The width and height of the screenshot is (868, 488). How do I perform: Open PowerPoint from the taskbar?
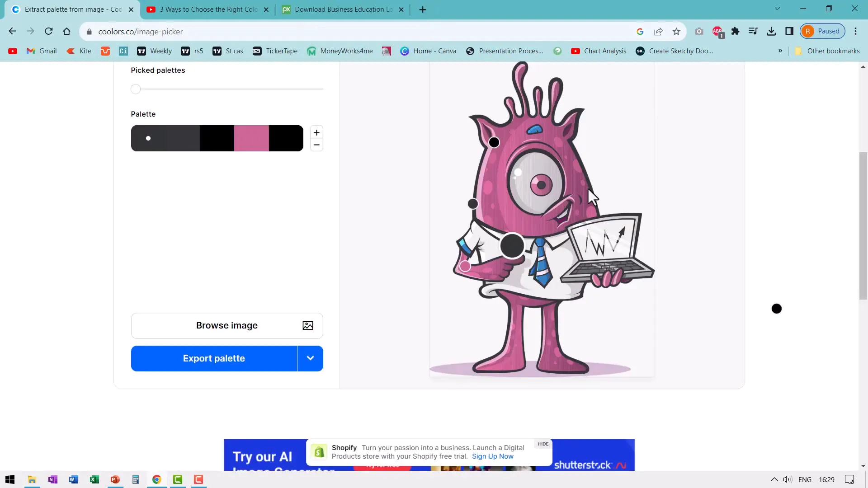[115, 479]
